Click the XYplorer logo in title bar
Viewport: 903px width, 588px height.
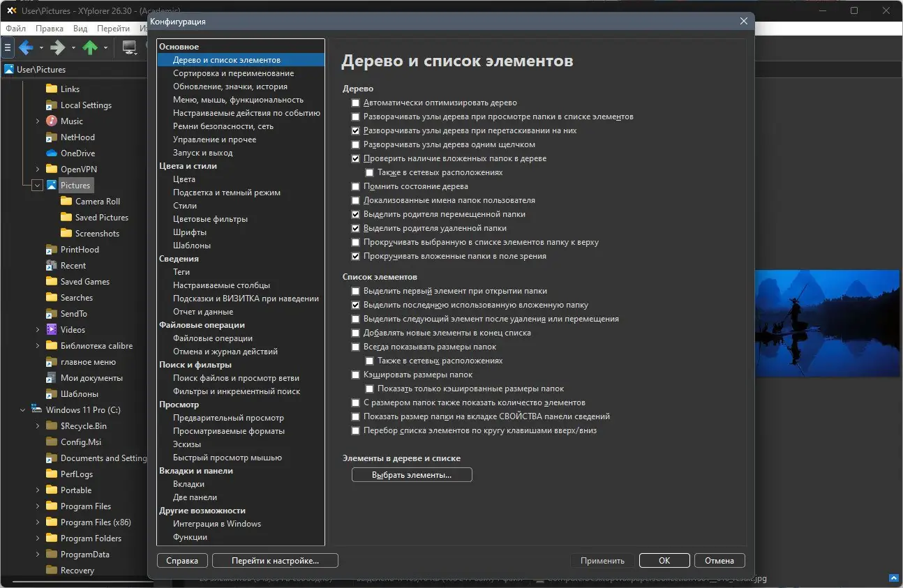pyautogui.click(x=11, y=10)
